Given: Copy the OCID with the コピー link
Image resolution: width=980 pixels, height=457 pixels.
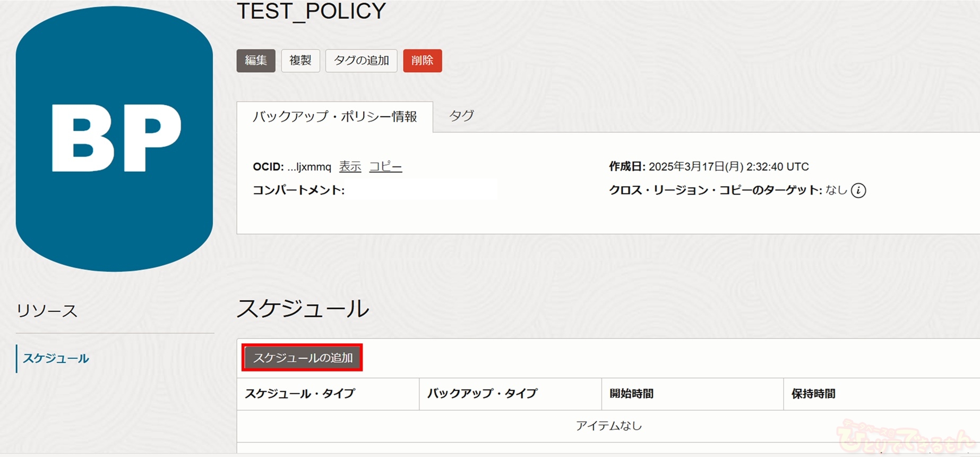Looking at the screenshot, I should [x=385, y=167].
